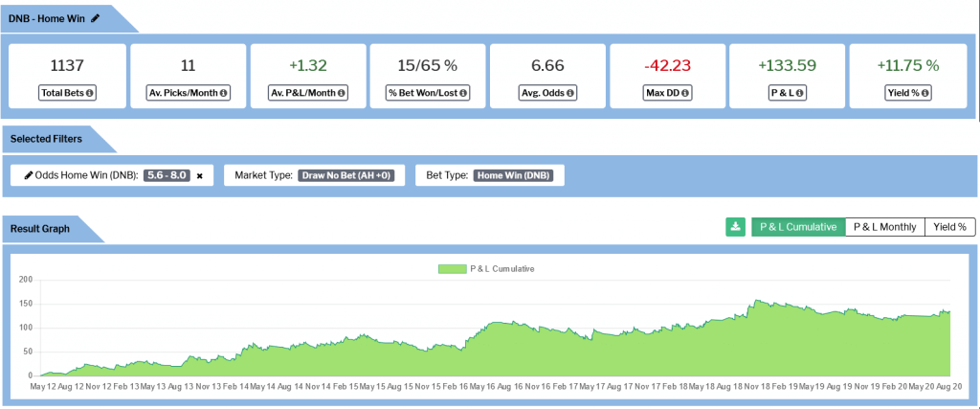Edit the Odds Home Win (DNB) filter pencil
Screen dimensions: 980x409
point(28,175)
